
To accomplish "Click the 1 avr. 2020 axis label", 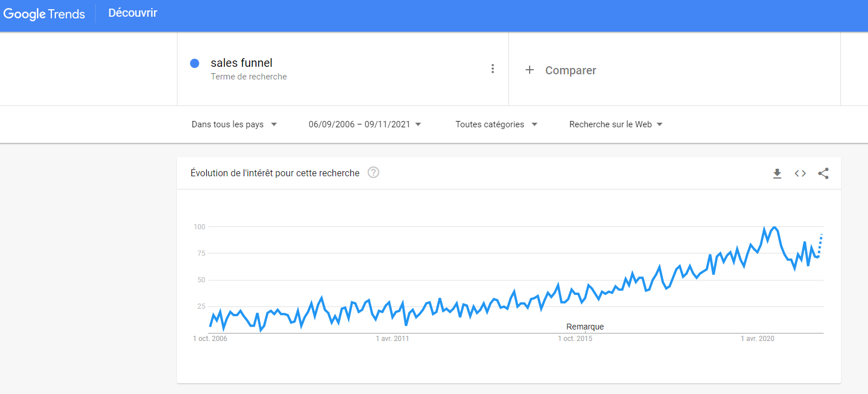I will [757, 339].
